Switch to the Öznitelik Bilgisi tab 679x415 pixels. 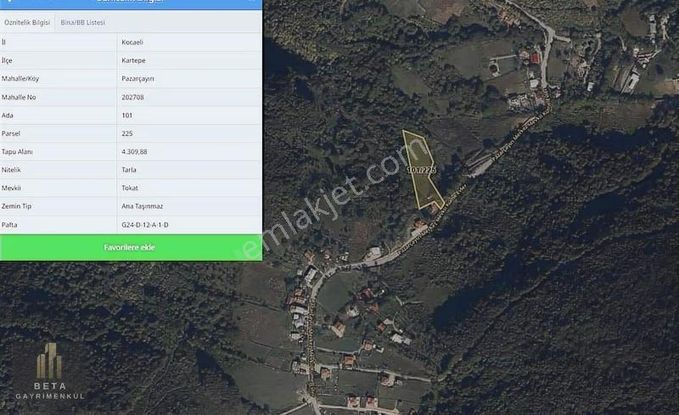point(27,23)
